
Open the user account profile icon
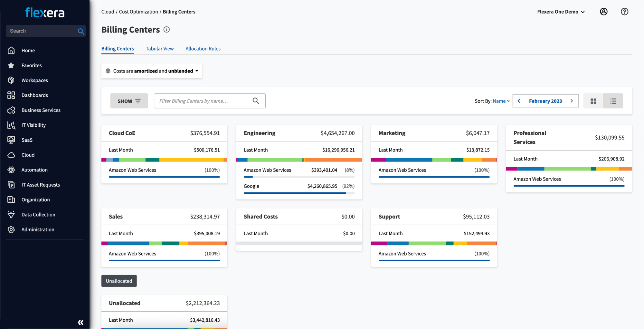(x=603, y=12)
